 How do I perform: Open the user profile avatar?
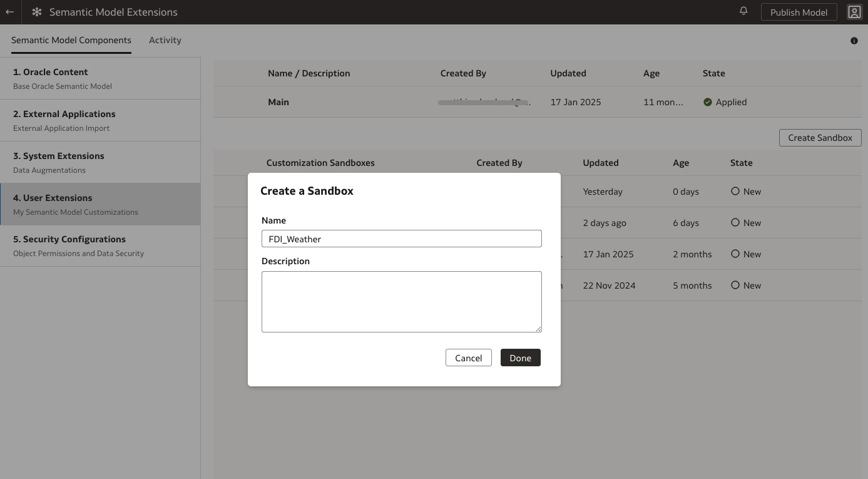(854, 12)
